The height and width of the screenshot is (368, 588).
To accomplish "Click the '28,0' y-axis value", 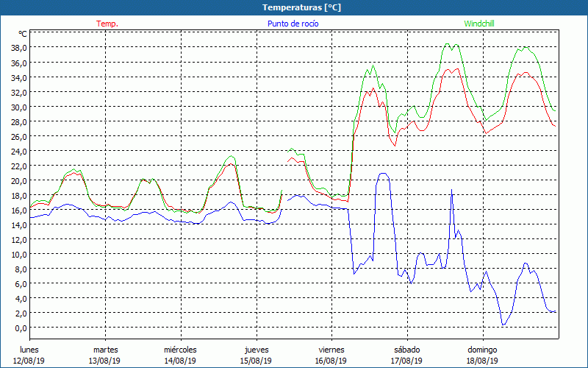I will [x=20, y=121].
